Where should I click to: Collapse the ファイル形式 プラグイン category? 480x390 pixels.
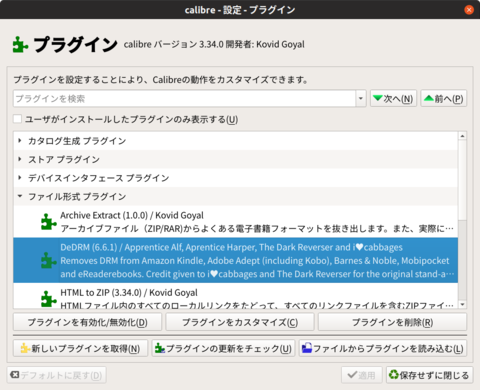pos(20,196)
